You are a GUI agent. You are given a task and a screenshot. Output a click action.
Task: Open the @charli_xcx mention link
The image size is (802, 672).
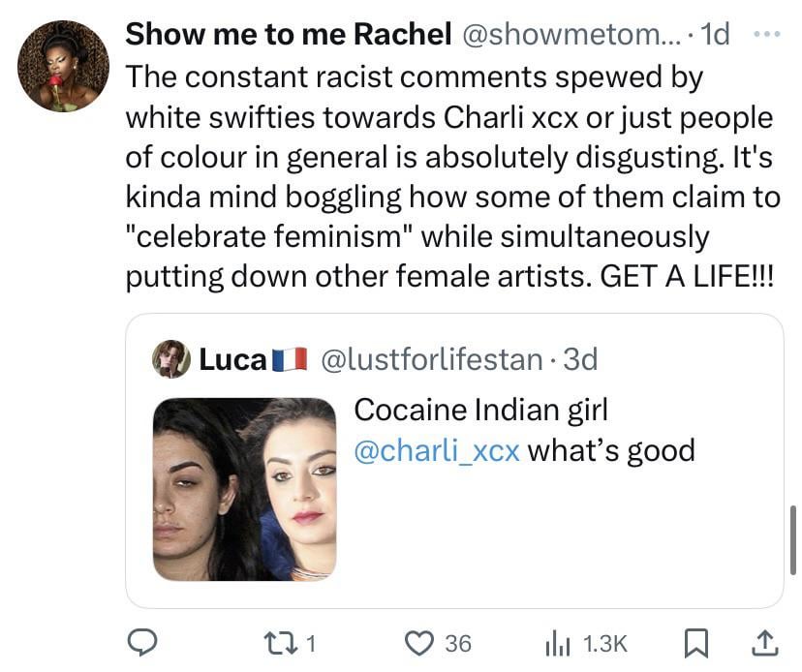pyautogui.click(x=437, y=450)
